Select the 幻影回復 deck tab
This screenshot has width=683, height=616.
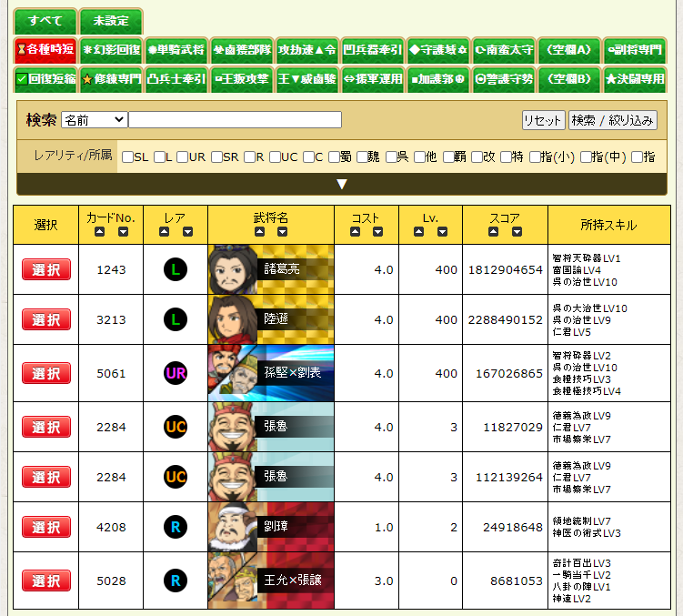point(111,50)
